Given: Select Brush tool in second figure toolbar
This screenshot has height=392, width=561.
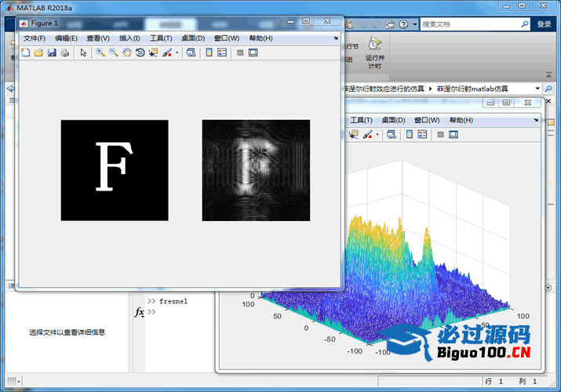Looking at the screenshot, I should pyautogui.click(x=367, y=134).
